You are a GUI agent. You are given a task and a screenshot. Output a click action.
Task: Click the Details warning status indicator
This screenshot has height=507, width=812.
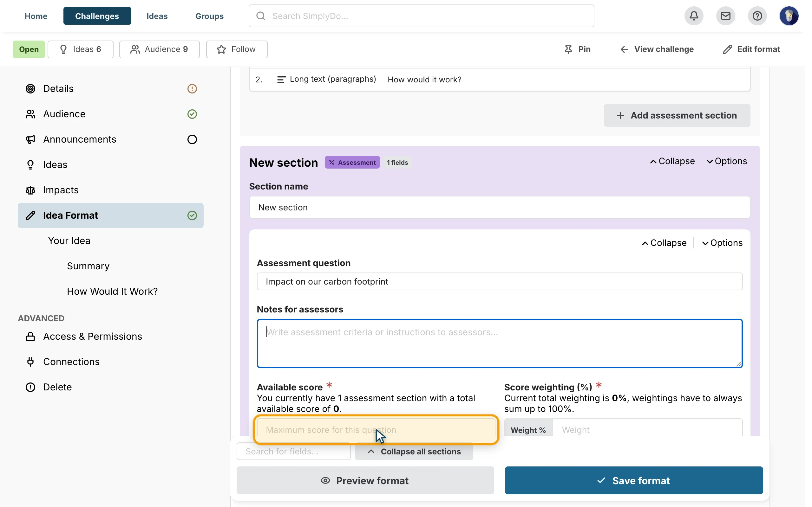pos(192,88)
